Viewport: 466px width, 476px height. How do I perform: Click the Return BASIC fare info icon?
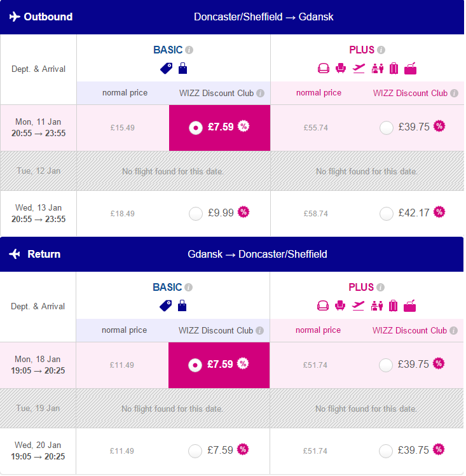tap(189, 288)
